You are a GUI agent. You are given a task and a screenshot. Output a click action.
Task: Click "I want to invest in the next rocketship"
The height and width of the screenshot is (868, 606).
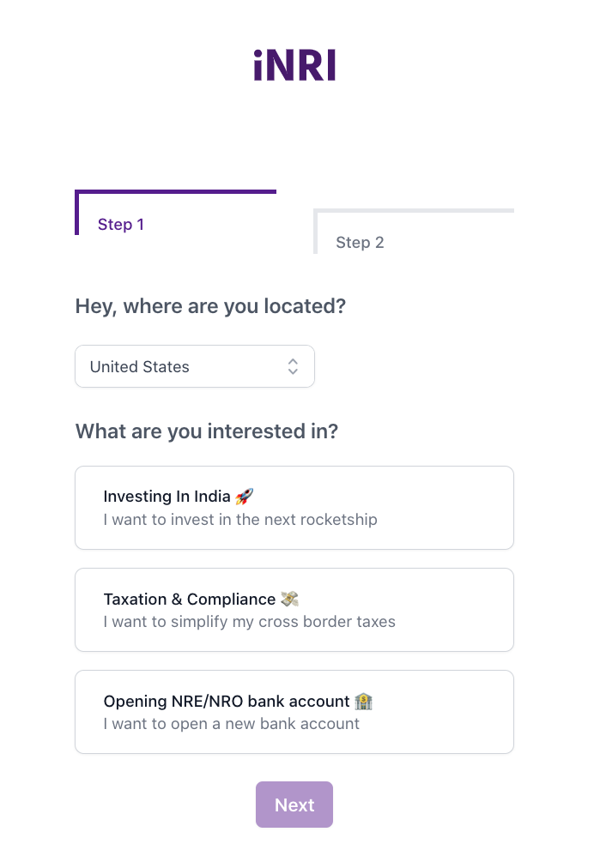[x=240, y=520]
